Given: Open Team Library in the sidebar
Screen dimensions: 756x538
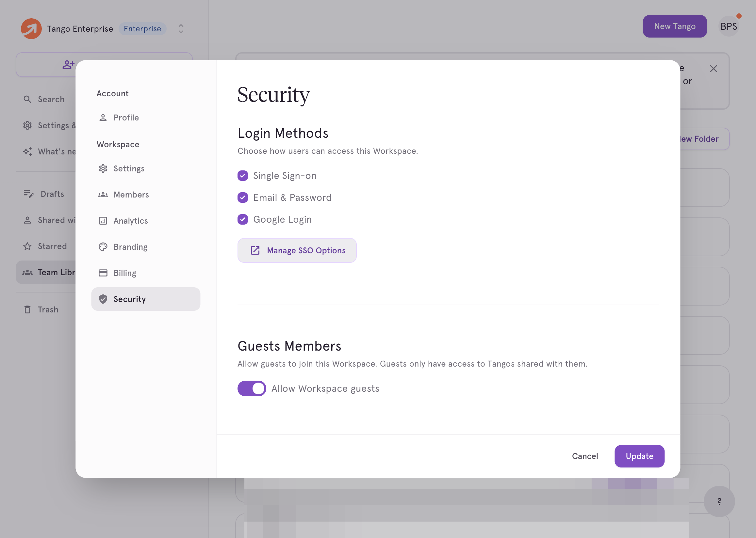Looking at the screenshot, I should 46,272.
